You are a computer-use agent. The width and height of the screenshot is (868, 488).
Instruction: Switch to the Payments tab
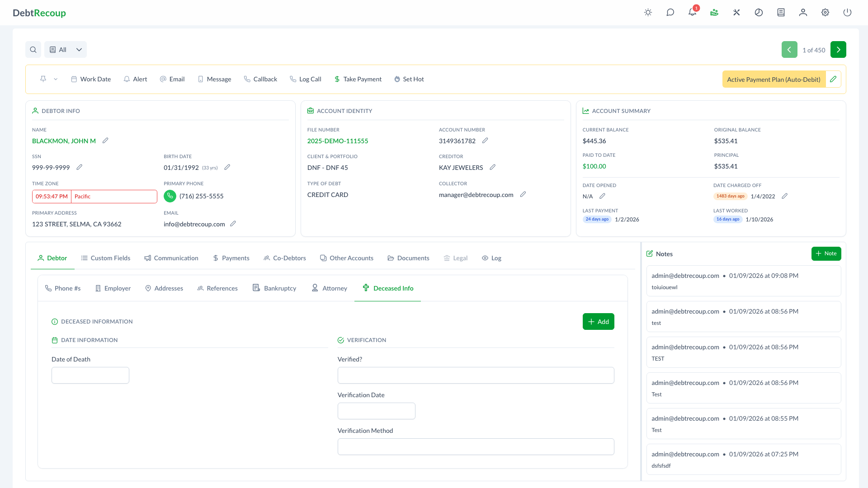(231, 258)
